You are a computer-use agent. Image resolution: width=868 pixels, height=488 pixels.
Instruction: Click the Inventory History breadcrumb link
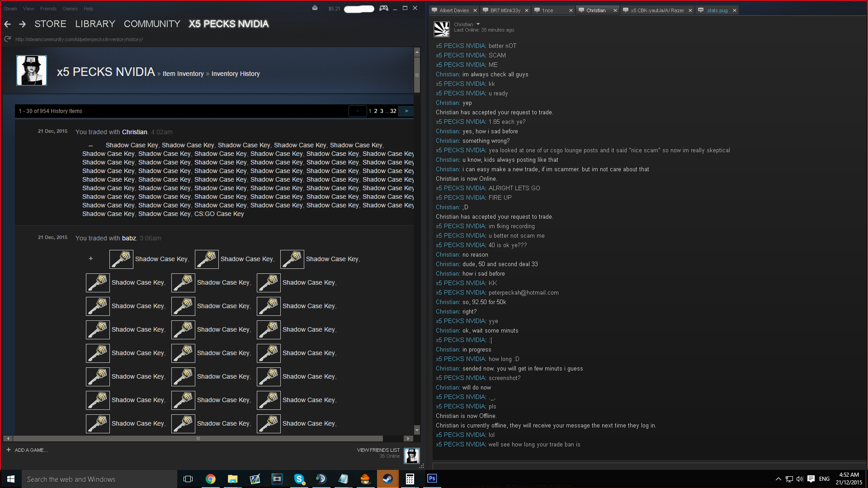[x=235, y=74]
